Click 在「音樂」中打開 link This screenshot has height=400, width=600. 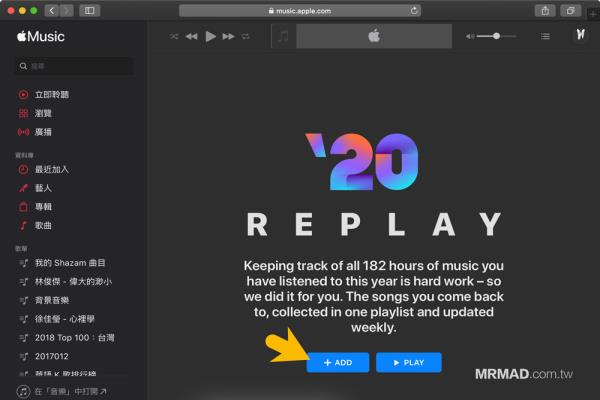[62, 392]
